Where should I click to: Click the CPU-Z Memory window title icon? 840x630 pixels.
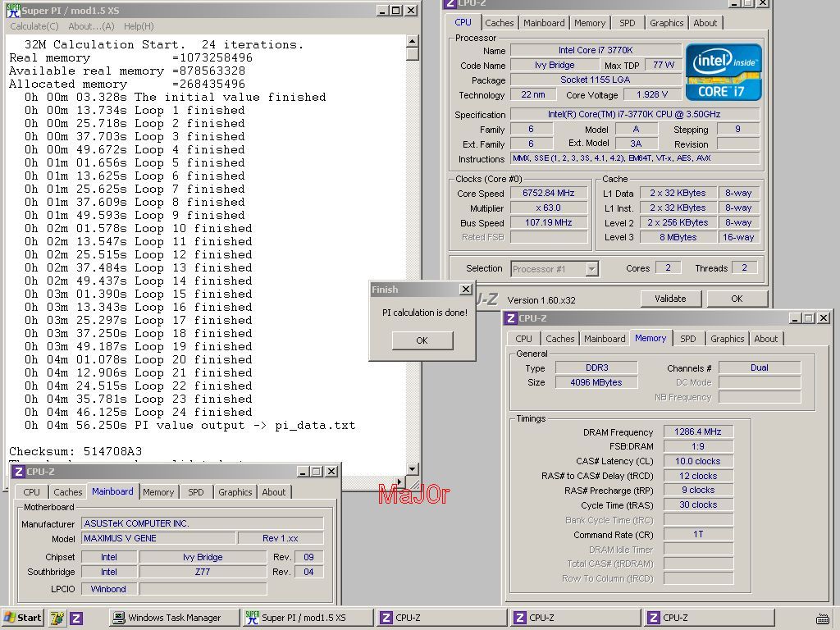(x=511, y=318)
